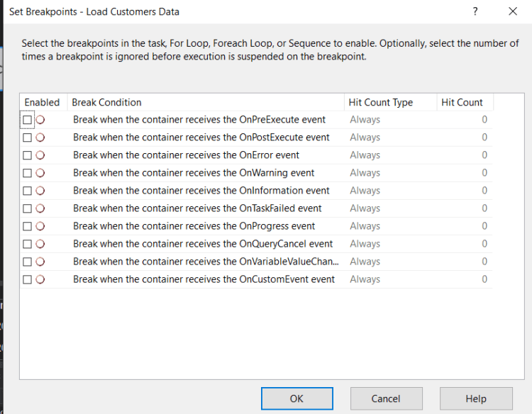Click the Help button
532x414 pixels.
(x=475, y=398)
